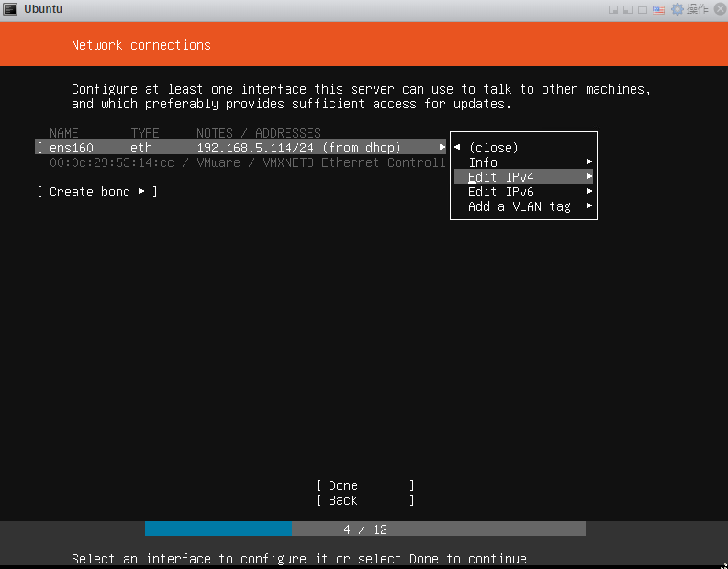This screenshot has height=569, width=728.
Task: Click the US flag keyboard layout icon
Action: click(x=660, y=9)
